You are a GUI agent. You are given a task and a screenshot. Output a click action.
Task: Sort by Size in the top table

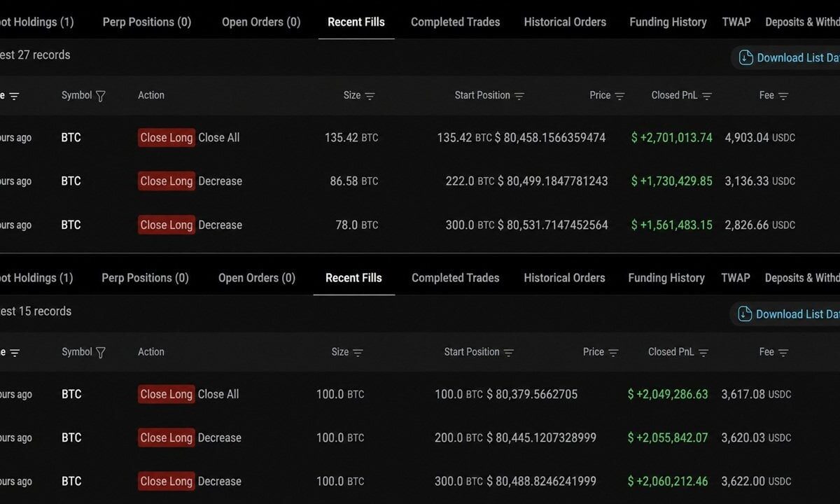pos(370,96)
